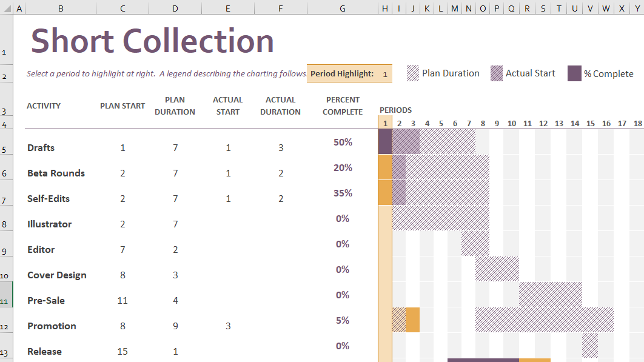Click the ACTUAL DURATION column heading

point(280,106)
